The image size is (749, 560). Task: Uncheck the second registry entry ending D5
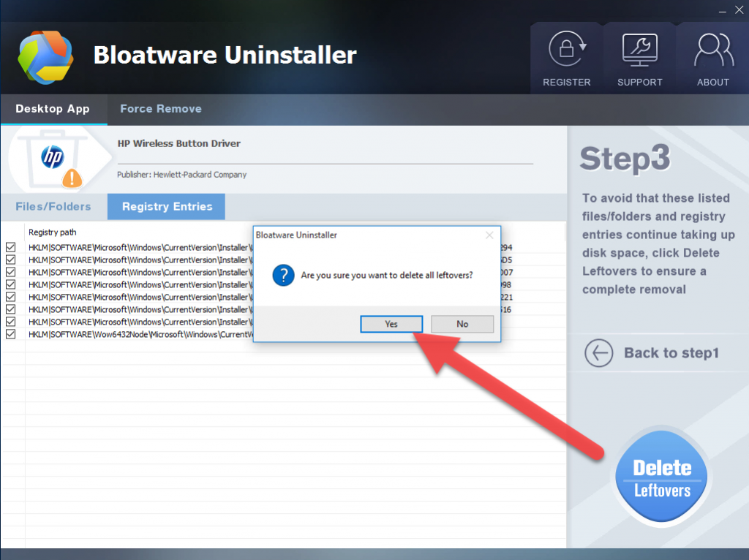click(x=10, y=260)
